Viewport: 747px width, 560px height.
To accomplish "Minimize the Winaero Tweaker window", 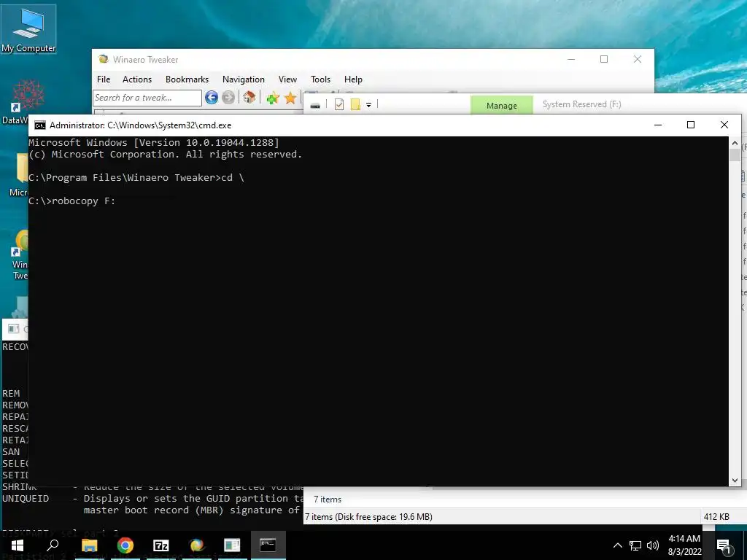I will [x=571, y=59].
